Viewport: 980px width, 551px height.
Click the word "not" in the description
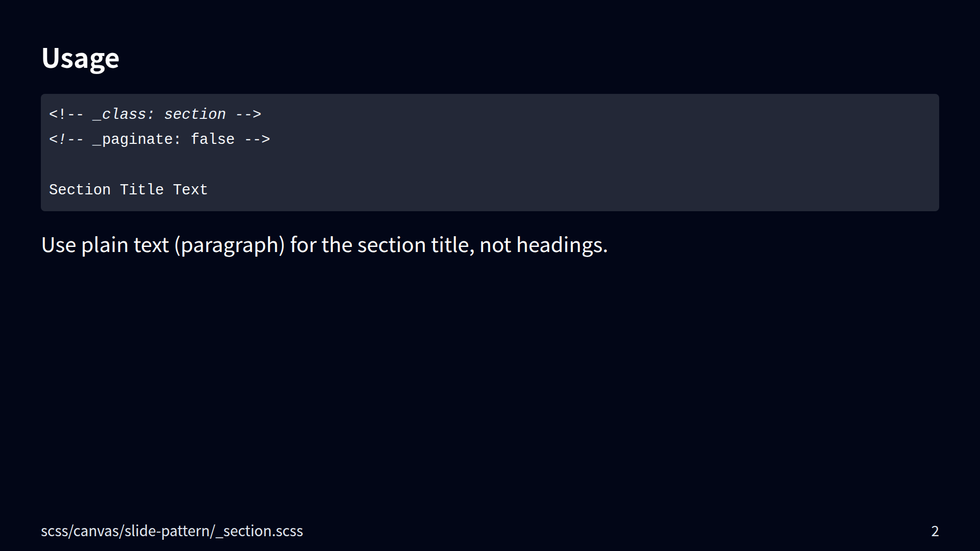click(x=495, y=245)
